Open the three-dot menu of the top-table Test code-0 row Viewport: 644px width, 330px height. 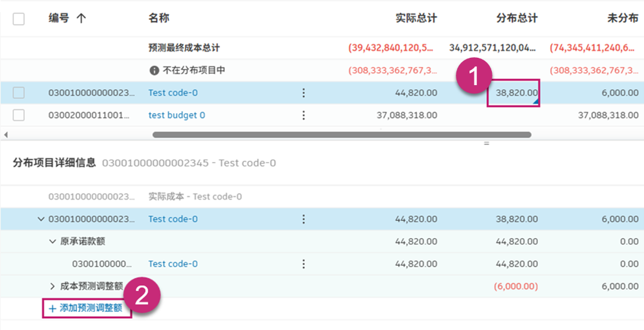(304, 93)
